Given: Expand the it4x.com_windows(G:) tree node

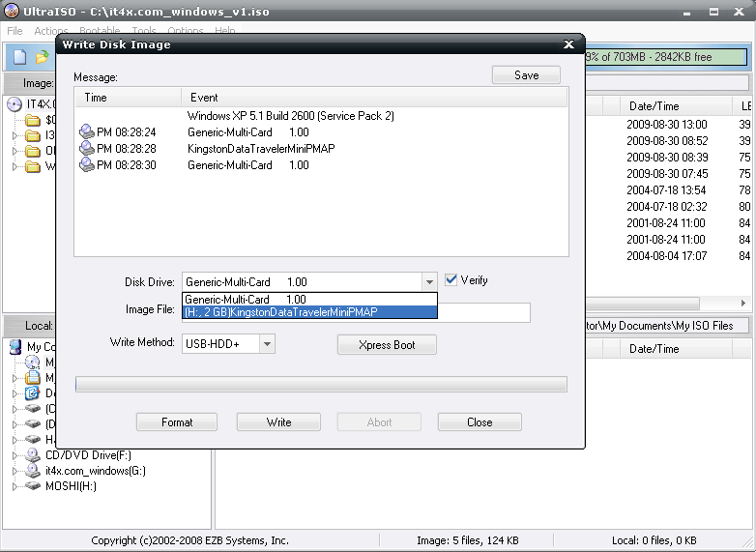Looking at the screenshot, I should (x=15, y=471).
